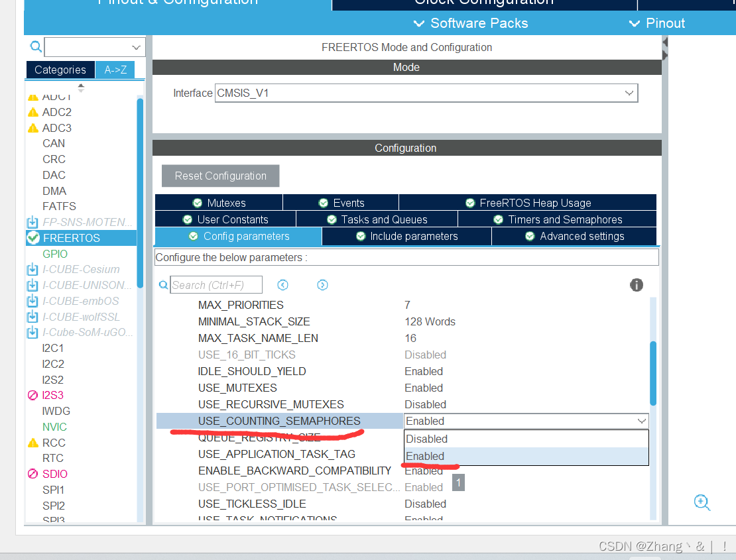
Task: Click the Mutexes tab check icon
Action: coord(197,203)
